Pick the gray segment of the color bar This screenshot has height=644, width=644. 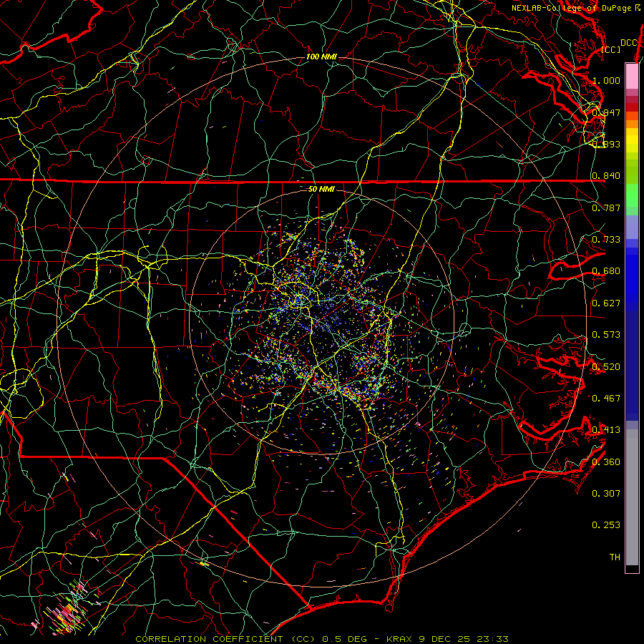[632, 497]
